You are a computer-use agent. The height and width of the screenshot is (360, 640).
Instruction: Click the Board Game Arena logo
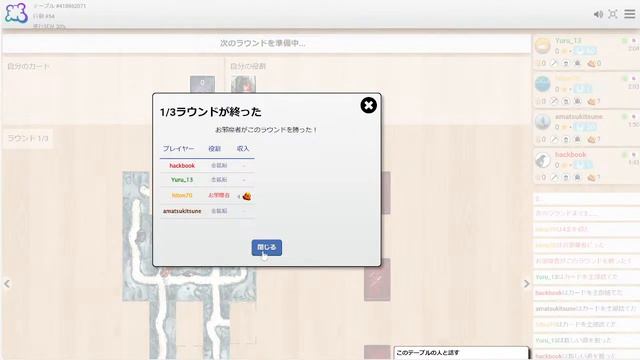[16, 13]
